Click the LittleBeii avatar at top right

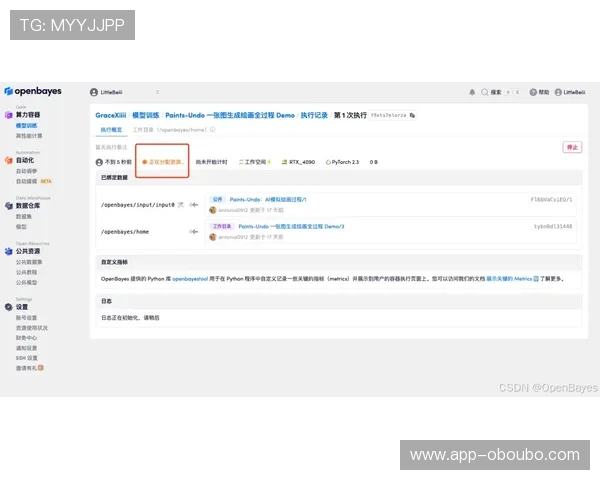point(558,92)
